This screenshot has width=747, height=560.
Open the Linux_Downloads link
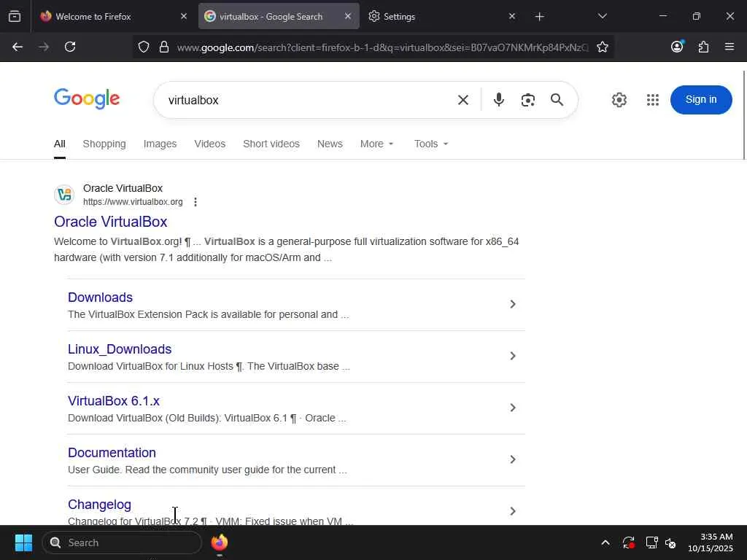coord(120,349)
